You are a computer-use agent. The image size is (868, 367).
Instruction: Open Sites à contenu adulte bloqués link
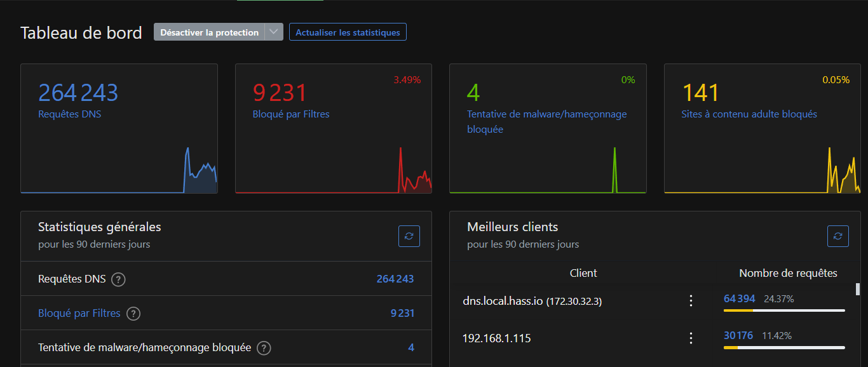749,114
